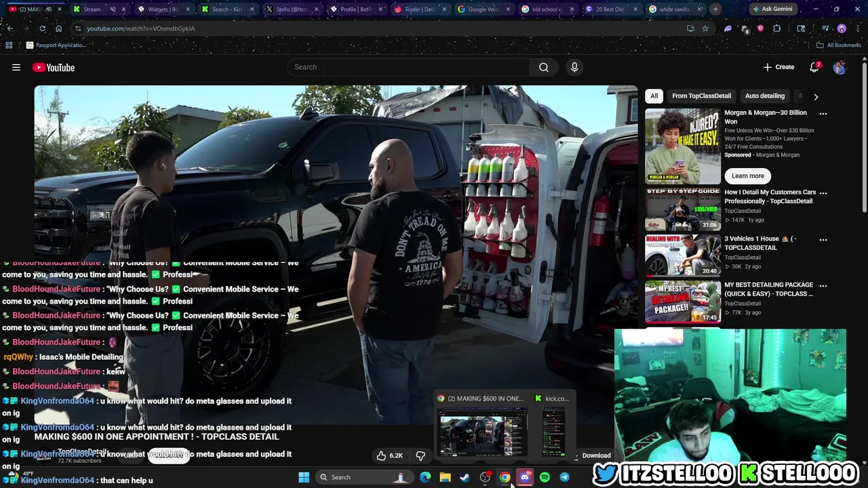Click the Learn more ad button
The height and width of the screenshot is (488, 868).
click(748, 176)
